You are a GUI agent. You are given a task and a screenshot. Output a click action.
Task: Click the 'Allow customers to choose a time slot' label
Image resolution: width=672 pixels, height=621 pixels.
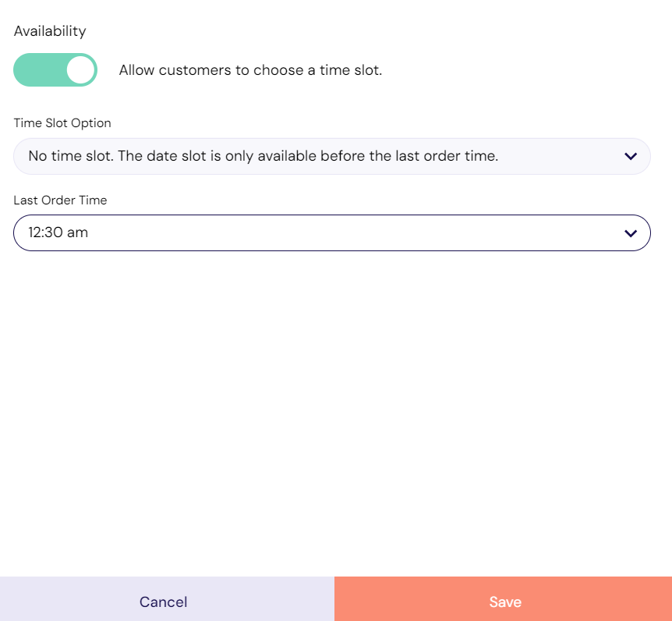250,70
